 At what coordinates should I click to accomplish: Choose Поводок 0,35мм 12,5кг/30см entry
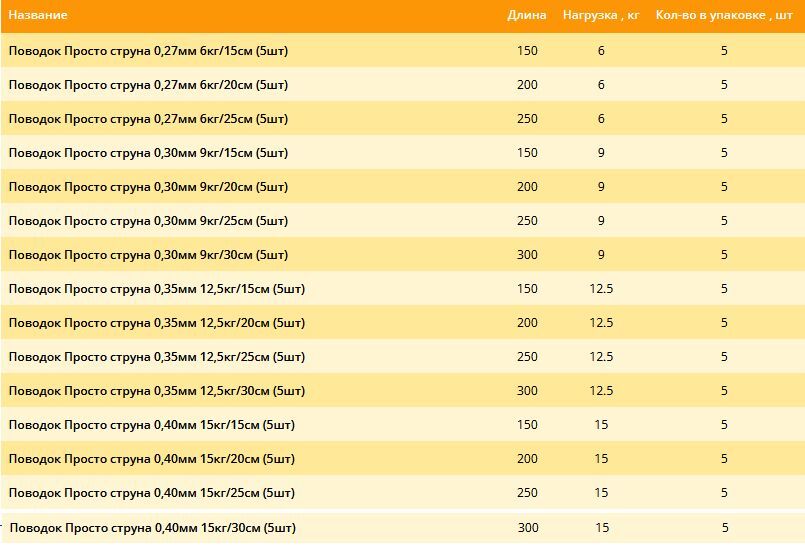pos(402,390)
